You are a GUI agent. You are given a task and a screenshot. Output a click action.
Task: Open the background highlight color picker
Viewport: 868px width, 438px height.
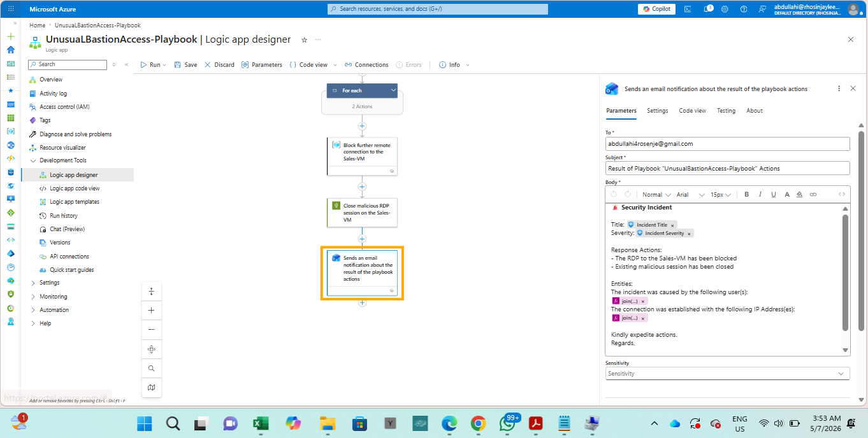(801, 195)
